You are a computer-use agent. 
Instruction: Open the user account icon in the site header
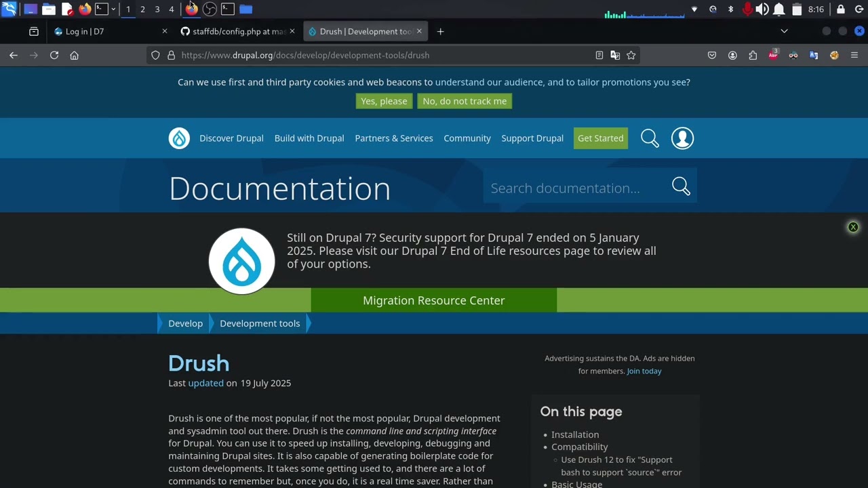(682, 138)
